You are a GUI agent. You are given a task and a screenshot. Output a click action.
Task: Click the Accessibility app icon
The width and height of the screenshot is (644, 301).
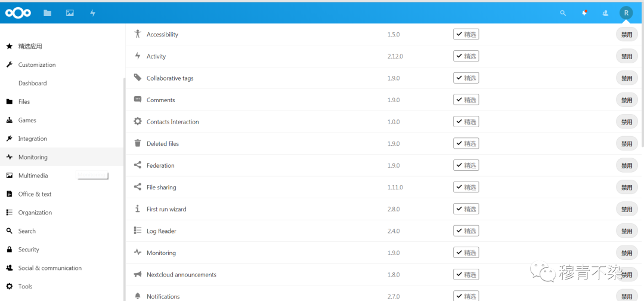point(138,34)
